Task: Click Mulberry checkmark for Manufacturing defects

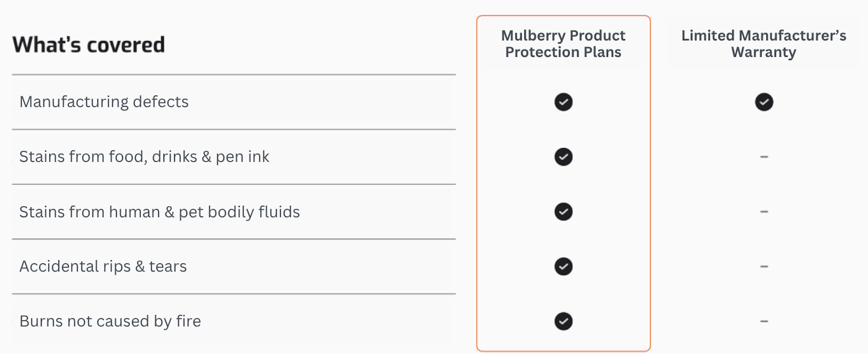Action: pyautogui.click(x=563, y=102)
